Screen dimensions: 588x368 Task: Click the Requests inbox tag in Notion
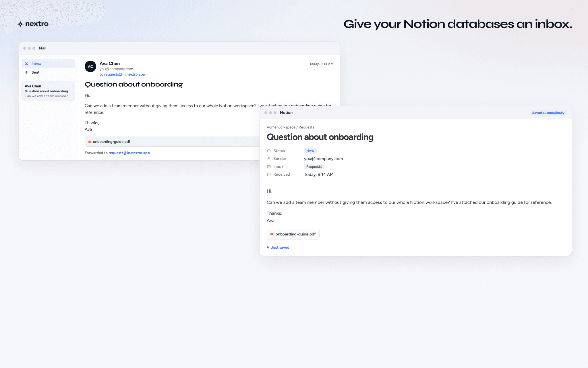[314, 167]
